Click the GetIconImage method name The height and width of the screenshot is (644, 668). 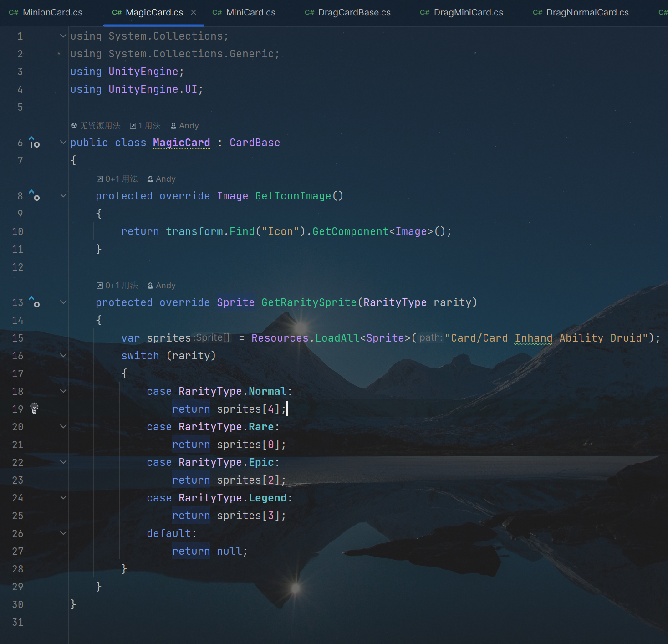tap(293, 196)
